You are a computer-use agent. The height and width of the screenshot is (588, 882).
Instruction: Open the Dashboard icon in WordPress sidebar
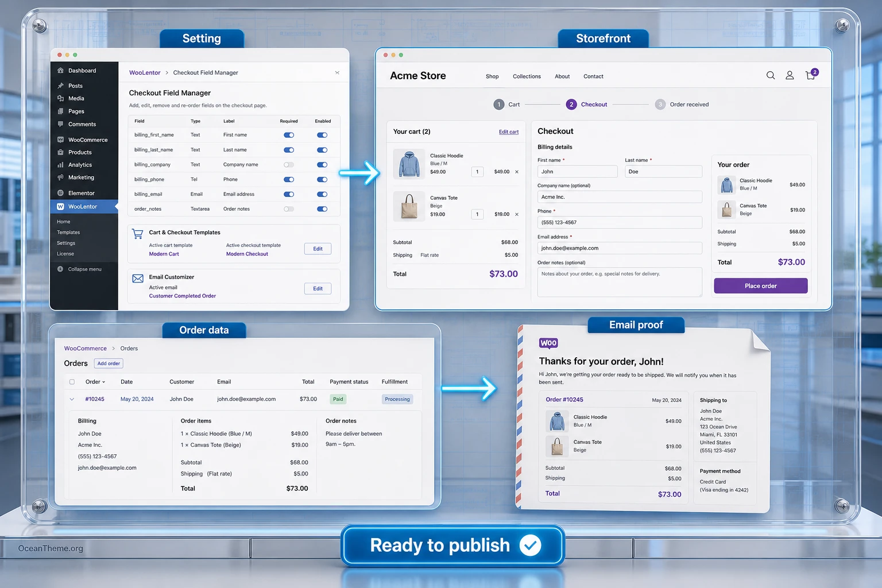(60, 71)
